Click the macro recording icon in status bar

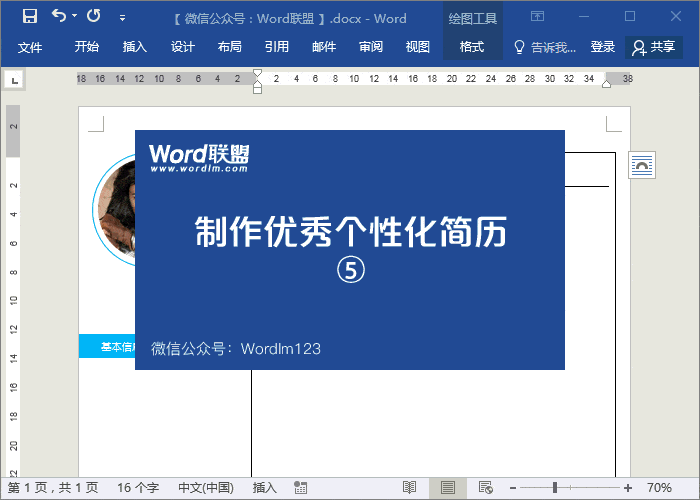point(300,488)
